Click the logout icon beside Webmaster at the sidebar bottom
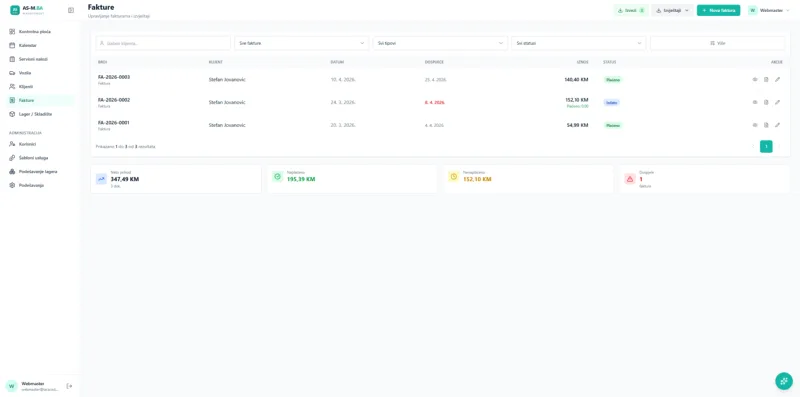Image resolution: width=800 pixels, height=397 pixels. (69, 386)
